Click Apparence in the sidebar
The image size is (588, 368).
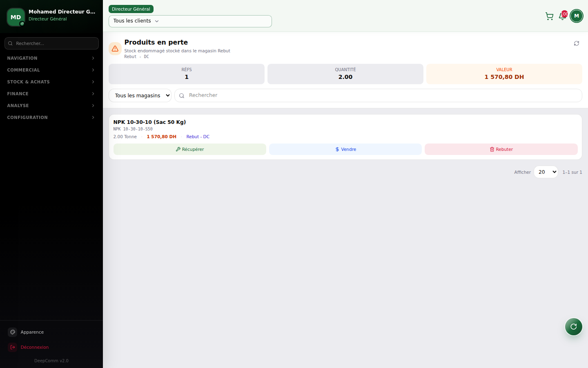[32, 332]
